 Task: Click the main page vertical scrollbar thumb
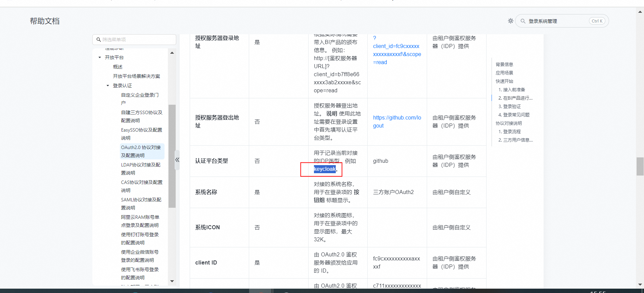click(x=640, y=166)
